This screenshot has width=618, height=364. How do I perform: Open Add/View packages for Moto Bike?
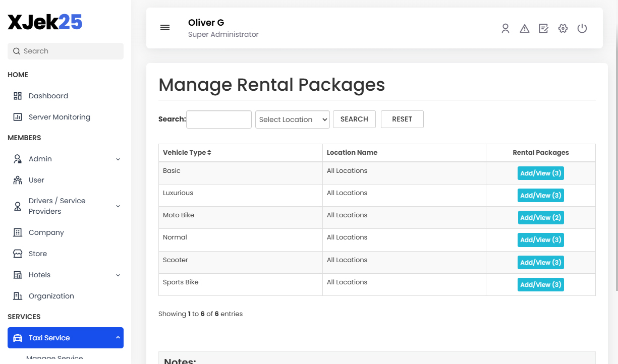[540, 217]
